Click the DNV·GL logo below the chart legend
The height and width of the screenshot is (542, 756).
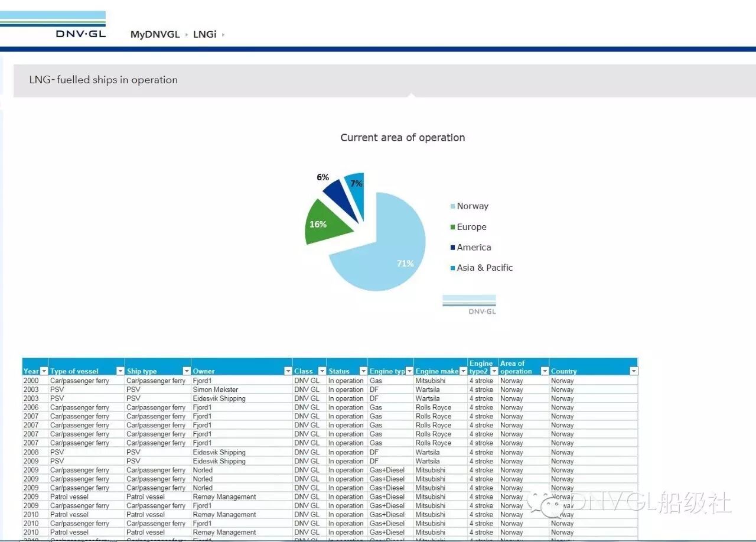pos(470,304)
